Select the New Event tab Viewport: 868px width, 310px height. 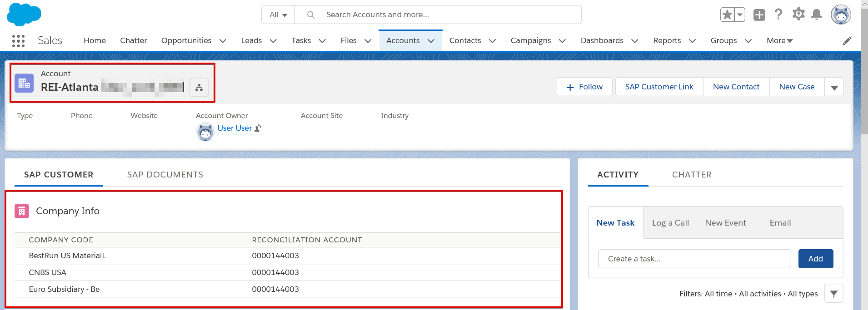click(x=725, y=223)
